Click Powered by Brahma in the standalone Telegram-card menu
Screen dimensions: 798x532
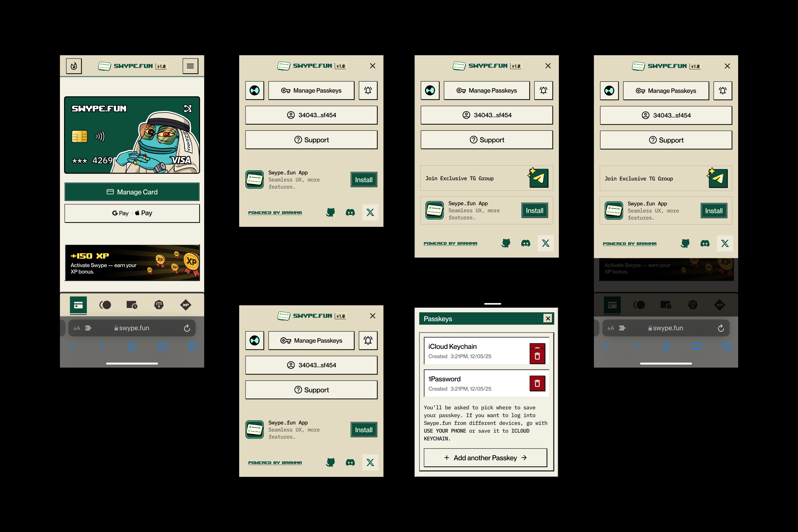pos(450,244)
